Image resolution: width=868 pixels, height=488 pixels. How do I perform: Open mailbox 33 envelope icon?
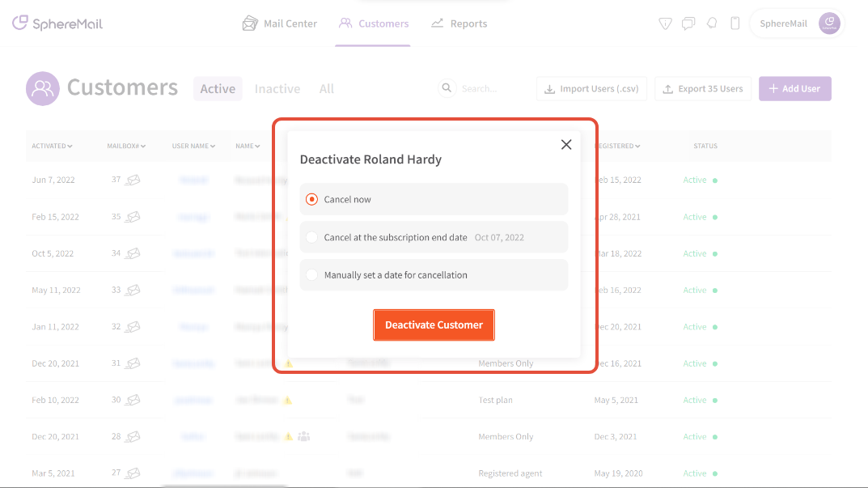tap(133, 290)
